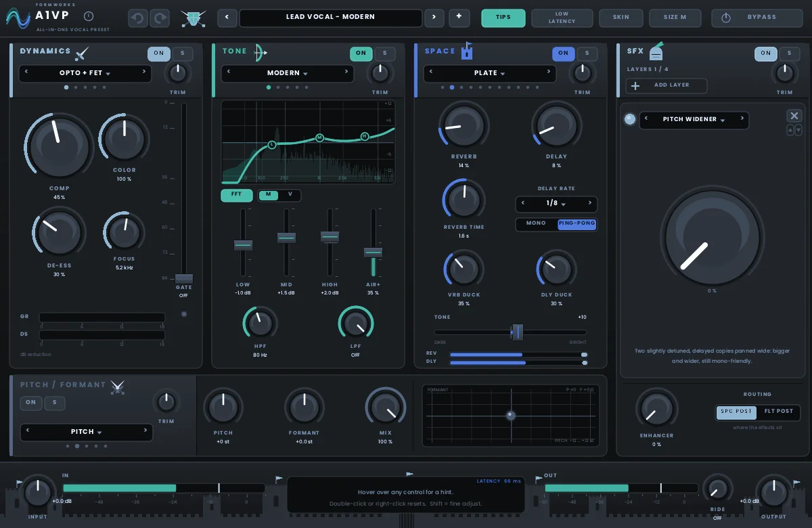
Task: Click the BYPASS button
Action: 757,18
